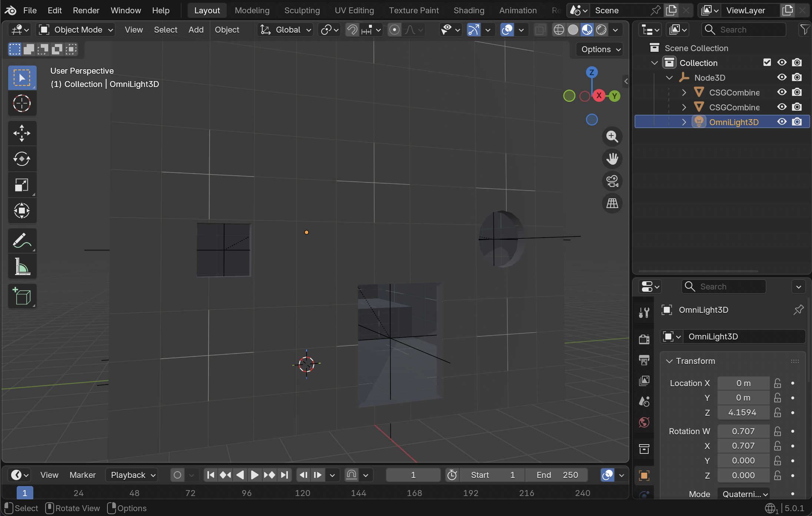The image size is (812, 516).
Task: Open the Render menu
Action: (x=86, y=10)
